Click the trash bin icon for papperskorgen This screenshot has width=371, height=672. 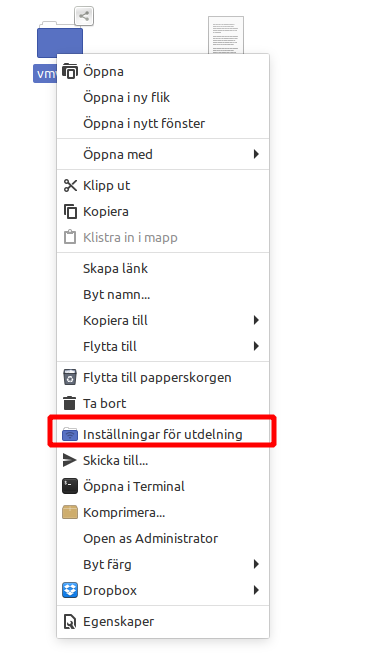[70, 377]
